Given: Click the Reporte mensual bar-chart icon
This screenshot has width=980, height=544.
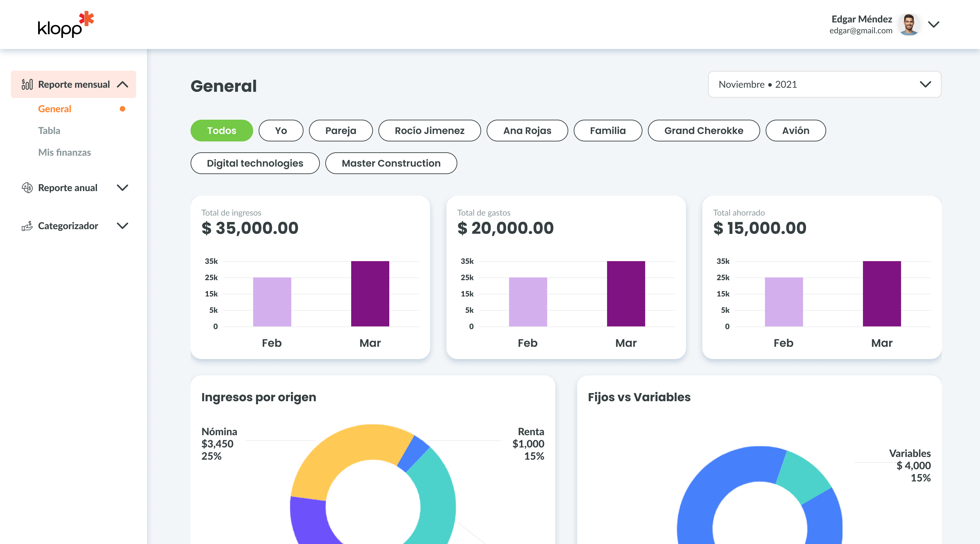Looking at the screenshot, I should tap(27, 84).
